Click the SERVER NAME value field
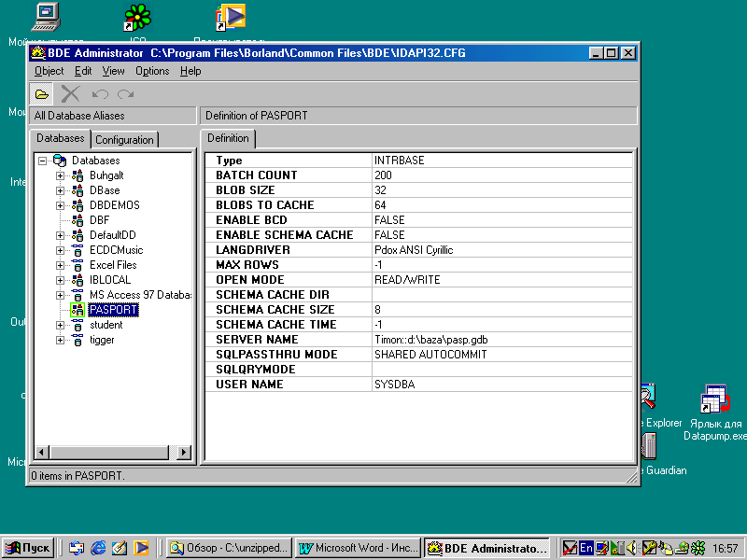 coord(501,340)
